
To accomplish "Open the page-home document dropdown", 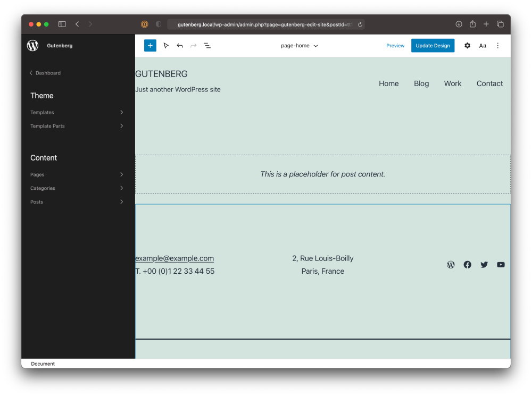I will (300, 46).
